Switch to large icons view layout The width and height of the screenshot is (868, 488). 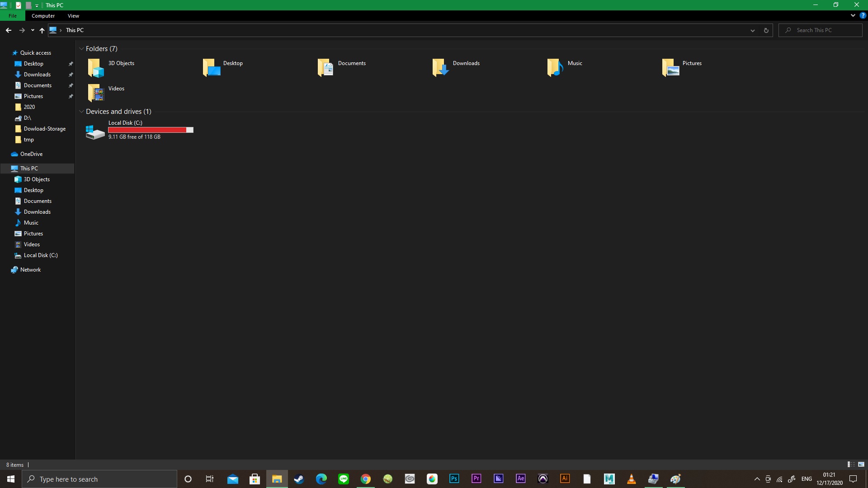click(861, 465)
